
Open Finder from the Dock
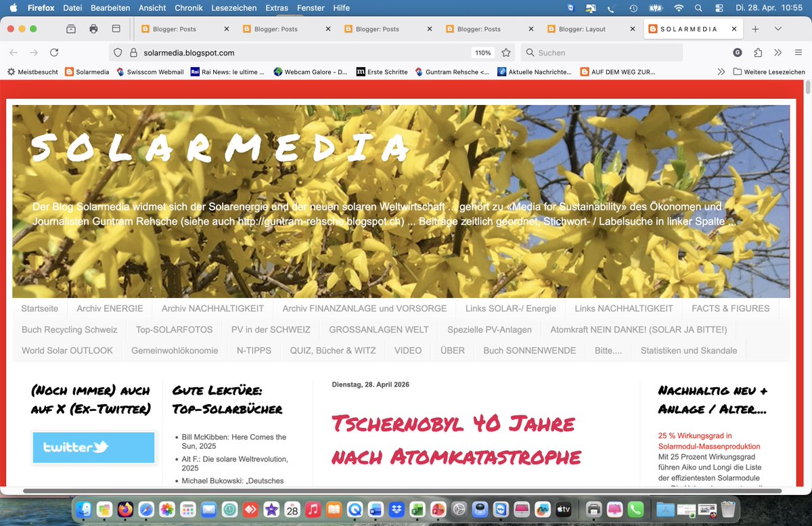pyautogui.click(x=84, y=508)
